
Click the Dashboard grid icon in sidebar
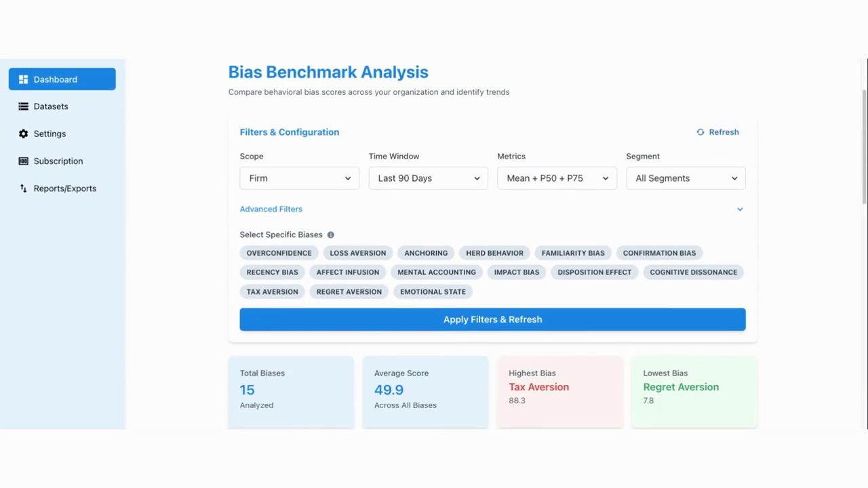coord(23,79)
